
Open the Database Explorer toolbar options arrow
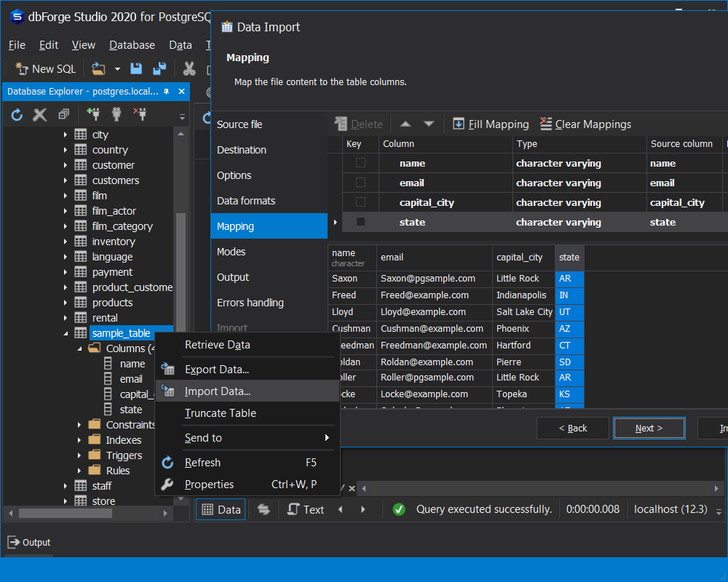(182, 116)
